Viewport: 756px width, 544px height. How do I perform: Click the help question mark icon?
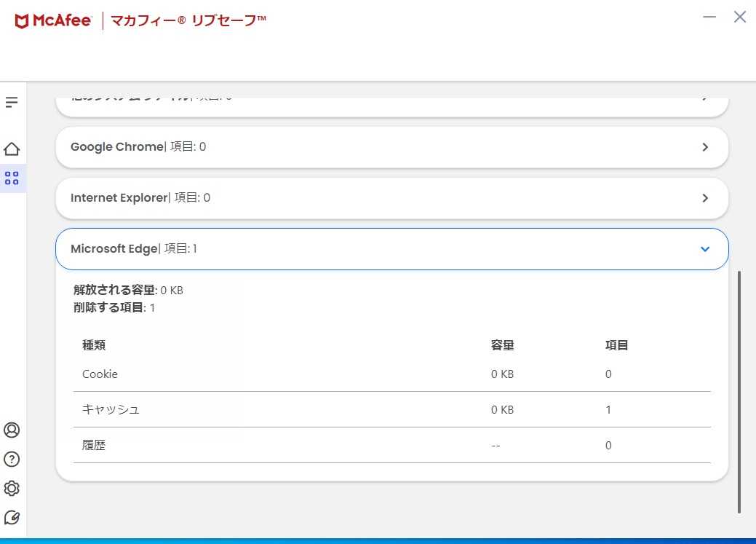click(12, 460)
